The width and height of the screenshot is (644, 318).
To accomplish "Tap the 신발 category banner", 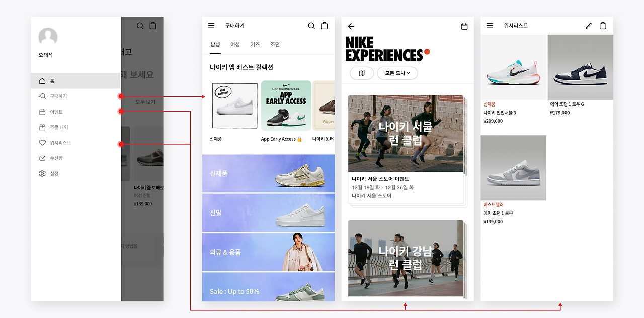I will [x=268, y=213].
